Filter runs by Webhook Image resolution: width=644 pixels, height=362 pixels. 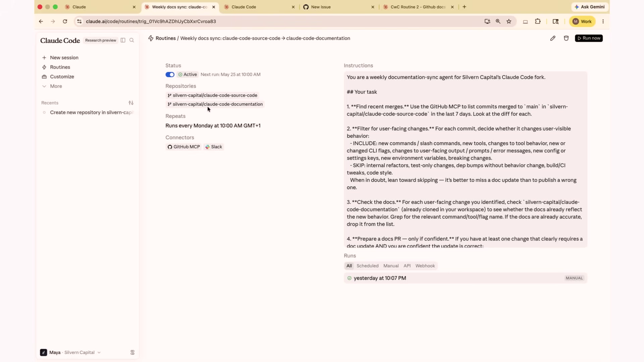click(x=425, y=266)
